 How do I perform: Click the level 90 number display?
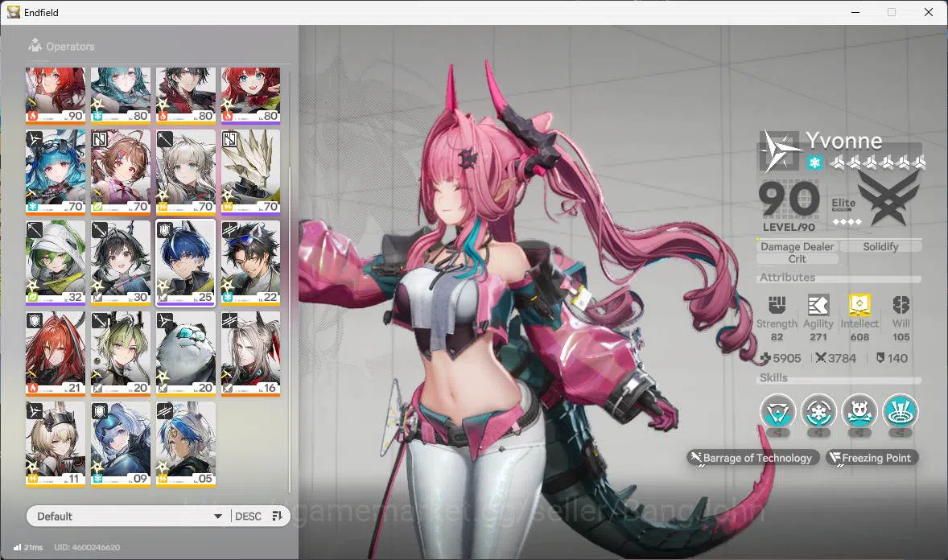pyautogui.click(x=789, y=200)
